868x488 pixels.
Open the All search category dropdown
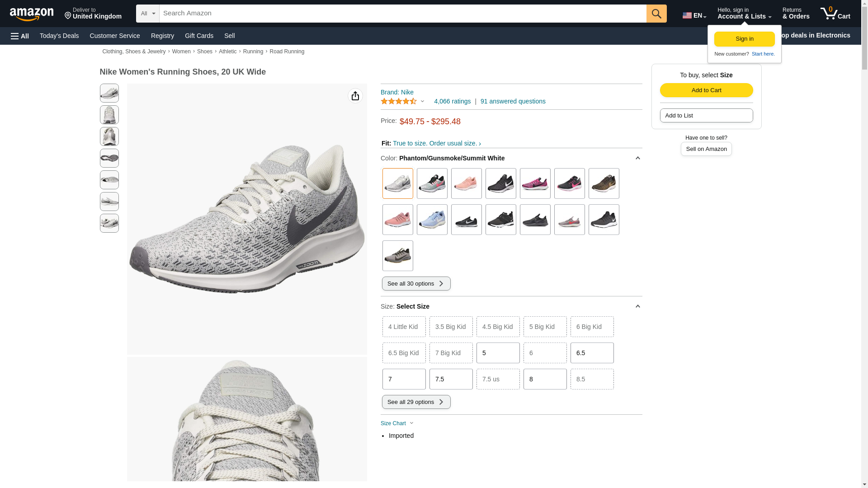[147, 14]
